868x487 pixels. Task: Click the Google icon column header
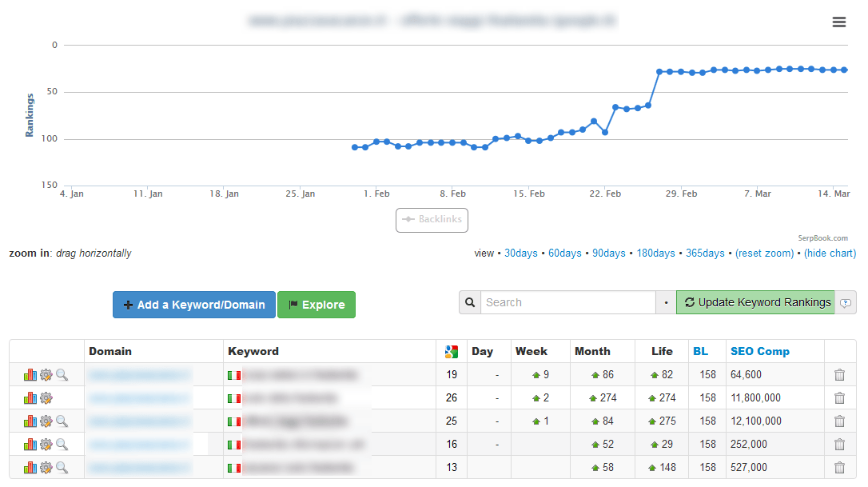pyautogui.click(x=451, y=351)
